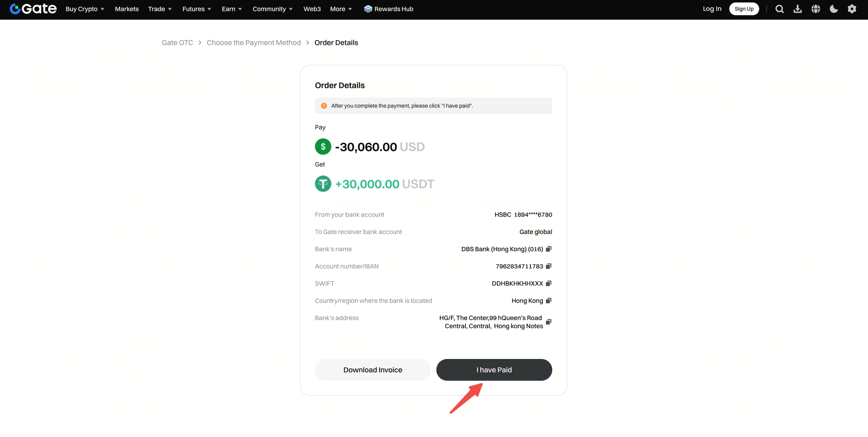The width and height of the screenshot is (868, 437).
Task: Expand the Buy Crypto dropdown
Action: 85,9
